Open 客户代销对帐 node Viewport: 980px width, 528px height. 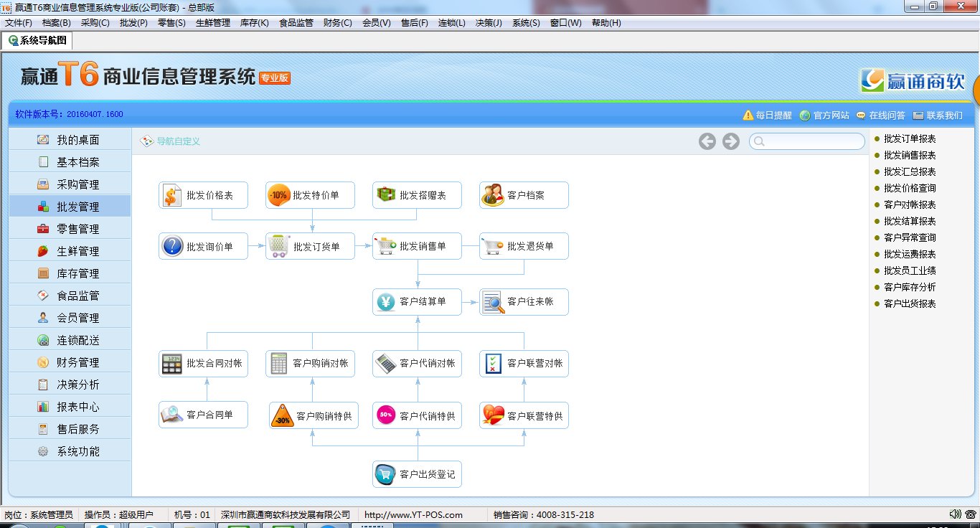point(417,363)
